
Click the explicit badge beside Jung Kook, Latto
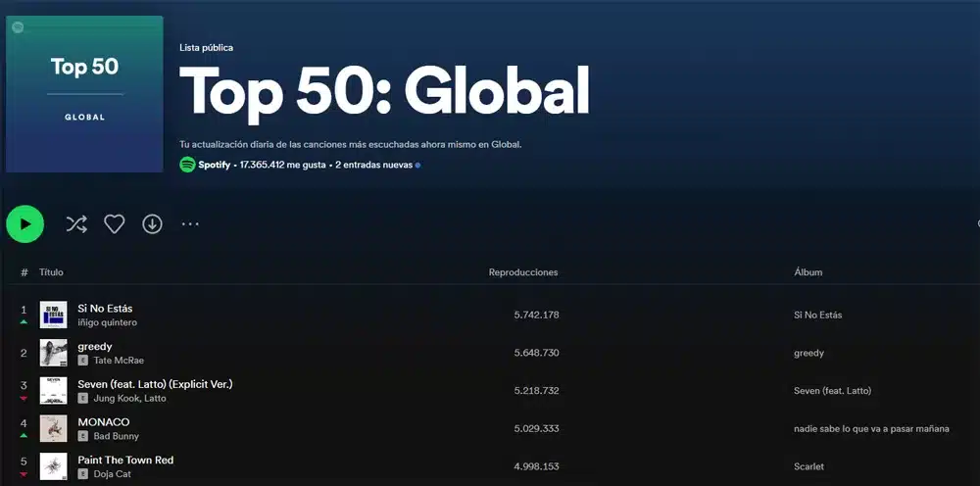[x=83, y=399]
